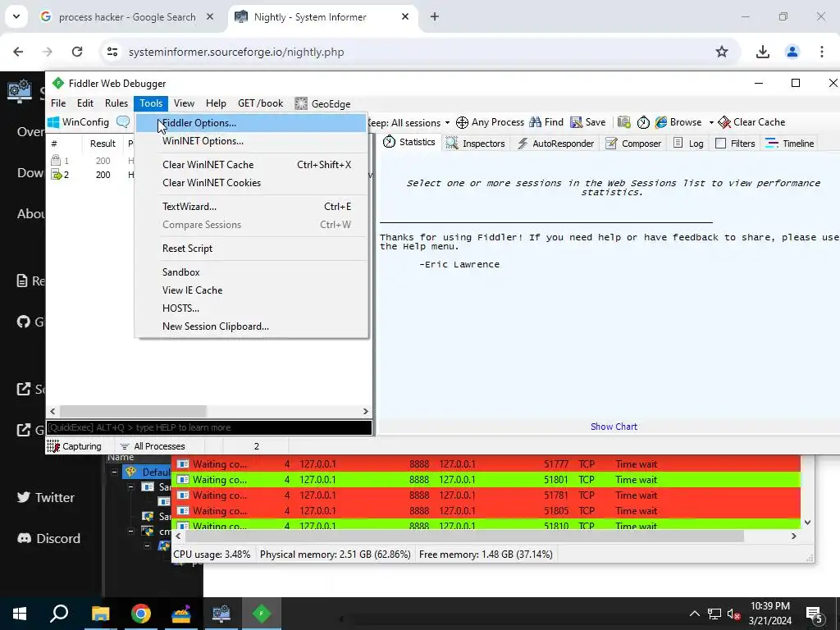The width and height of the screenshot is (840, 630).
Task: Select View IE Cache
Action: click(x=251, y=290)
